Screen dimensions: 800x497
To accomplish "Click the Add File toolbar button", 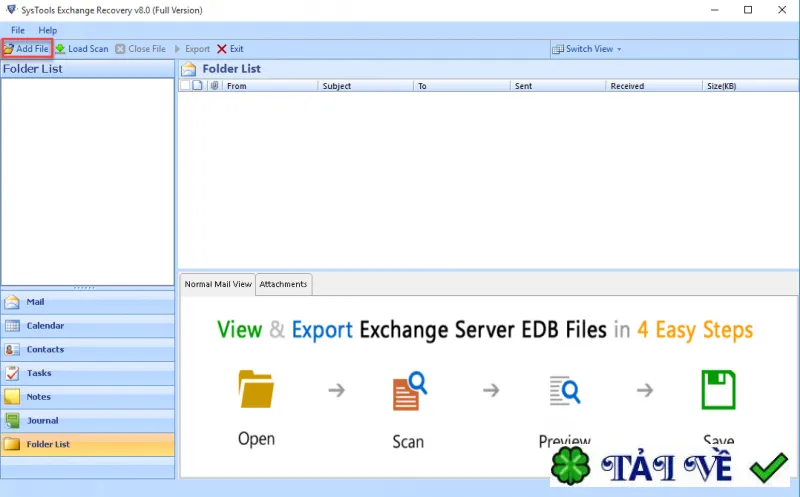I will pyautogui.click(x=27, y=49).
